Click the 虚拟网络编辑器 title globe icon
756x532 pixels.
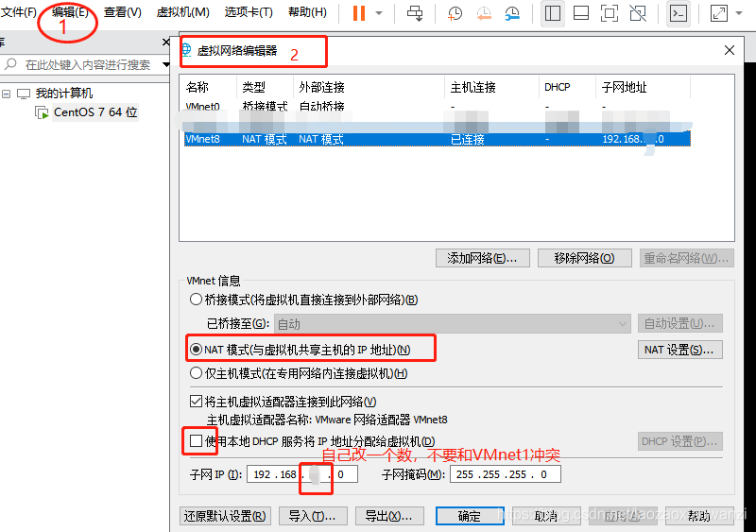(186, 50)
